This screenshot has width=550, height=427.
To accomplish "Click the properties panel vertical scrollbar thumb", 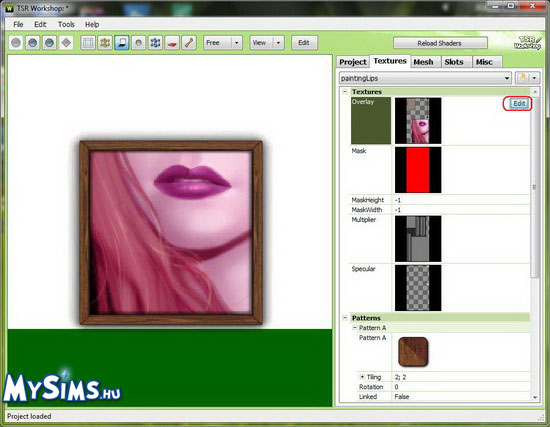I will click(535, 187).
